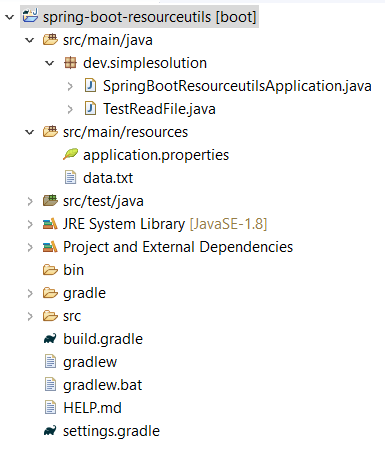
Task: Select the src/main/resources label
Action: pos(125,132)
